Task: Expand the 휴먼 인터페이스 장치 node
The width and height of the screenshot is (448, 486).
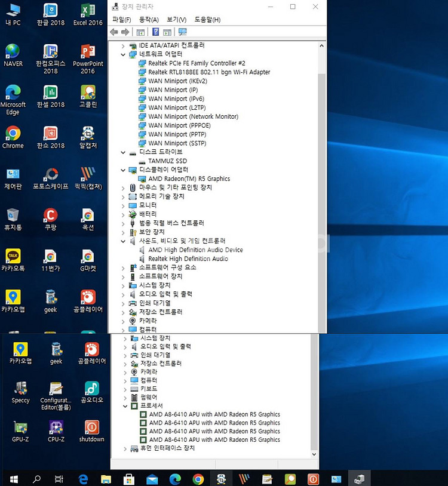Action: tap(125, 448)
